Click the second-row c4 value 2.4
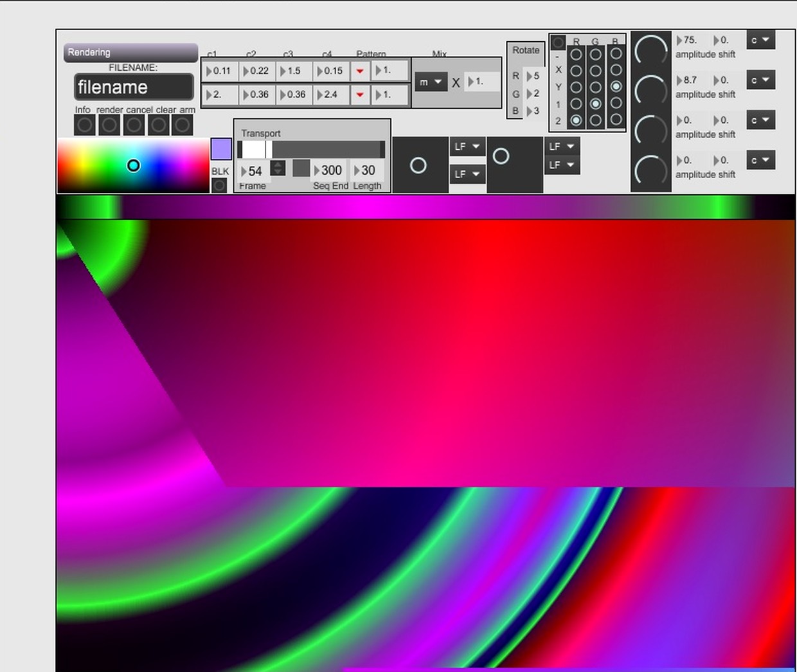Screen dimensions: 797x672 pos(332,95)
